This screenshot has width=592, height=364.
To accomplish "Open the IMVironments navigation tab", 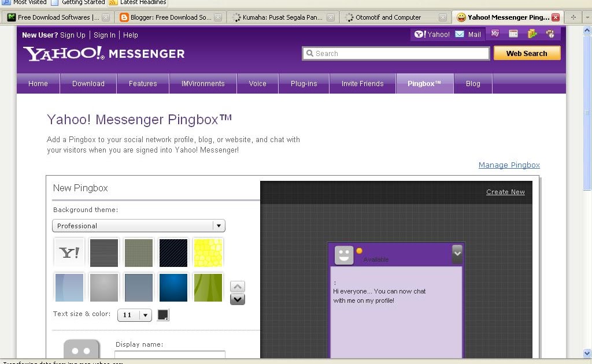I will [x=203, y=83].
